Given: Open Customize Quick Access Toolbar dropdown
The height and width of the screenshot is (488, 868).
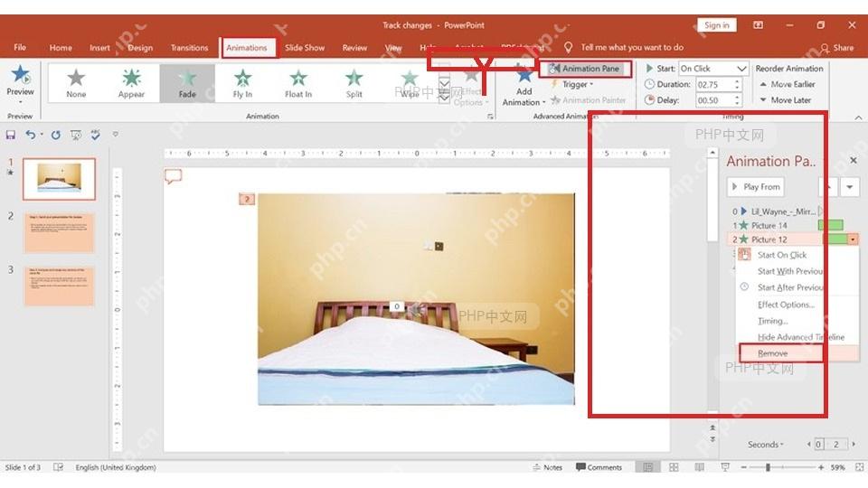Looking at the screenshot, I should point(115,135).
